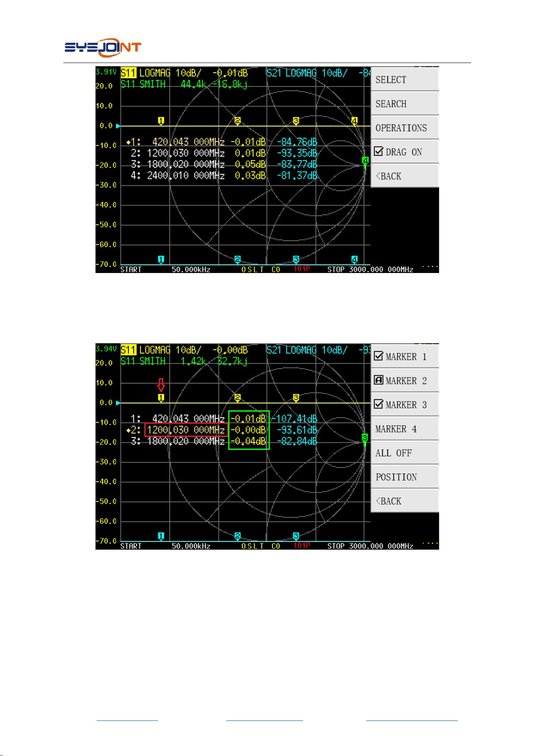
Task: Select marker row with -84.76dB value
Action: (222, 142)
